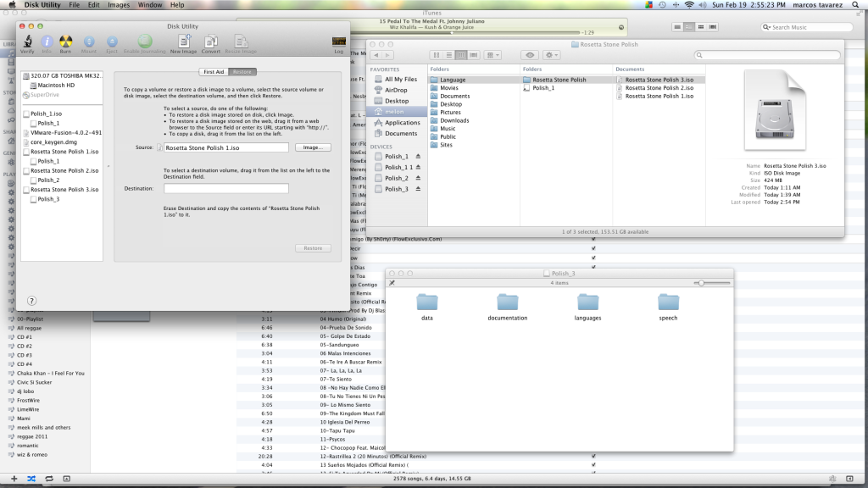Eject Polish_2 from the Finder sidebar
Screen dimensions: 868x488
(x=418, y=178)
